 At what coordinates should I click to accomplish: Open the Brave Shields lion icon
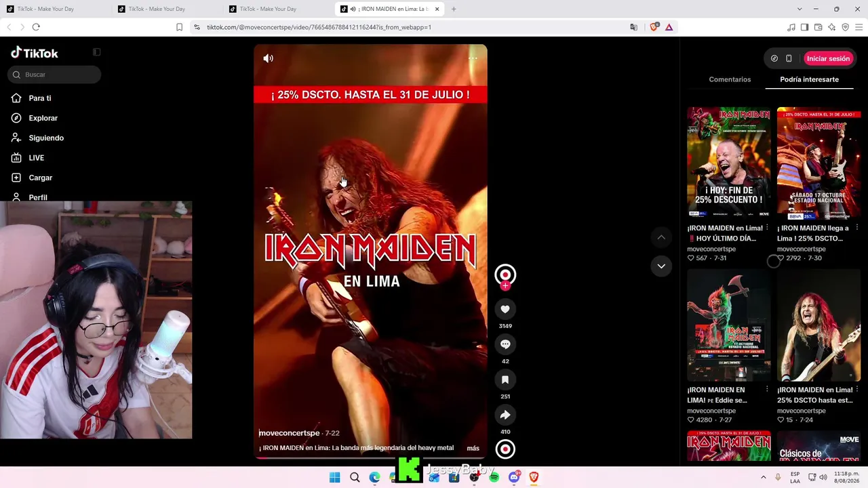tap(654, 27)
